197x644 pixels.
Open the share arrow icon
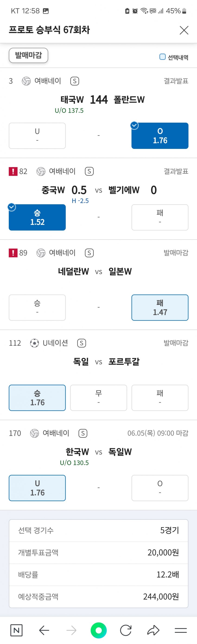click(153, 630)
